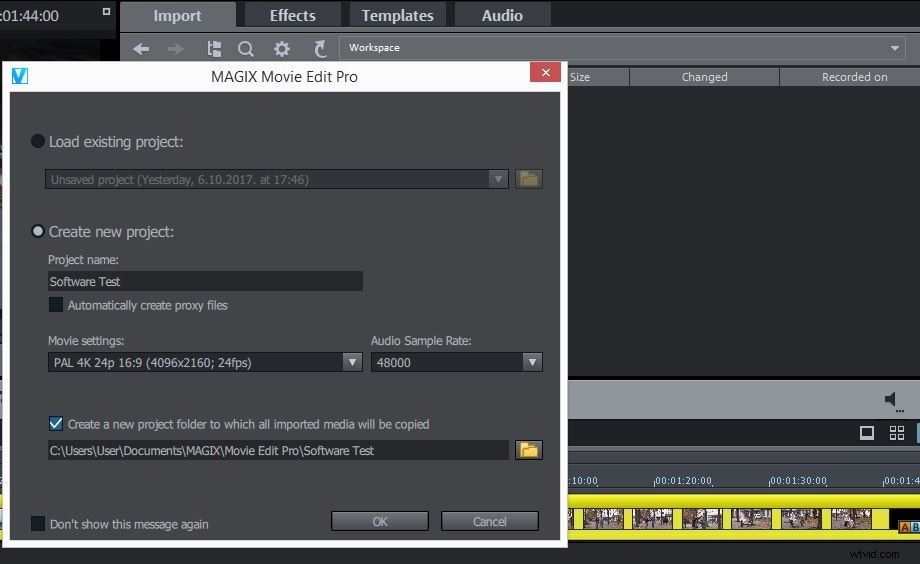Click the small square beside the timecode
The width and height of the screenshot is (920, 564).
106,11
